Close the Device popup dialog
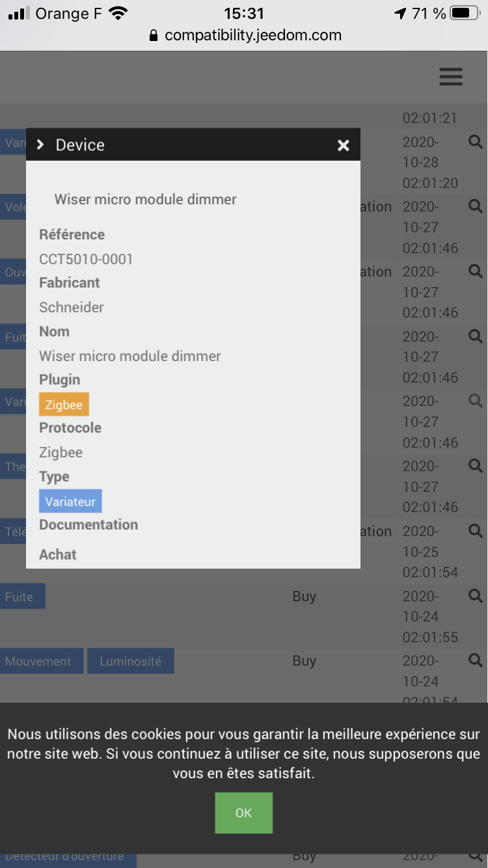The height and width of the screenshot is (868, 488). point(344,145)
